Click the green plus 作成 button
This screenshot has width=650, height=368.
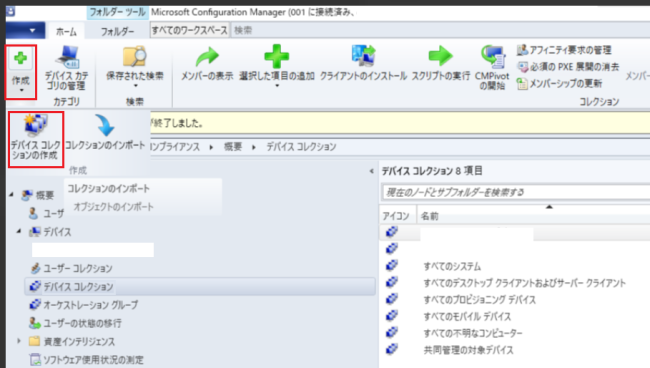pos(21,72)
